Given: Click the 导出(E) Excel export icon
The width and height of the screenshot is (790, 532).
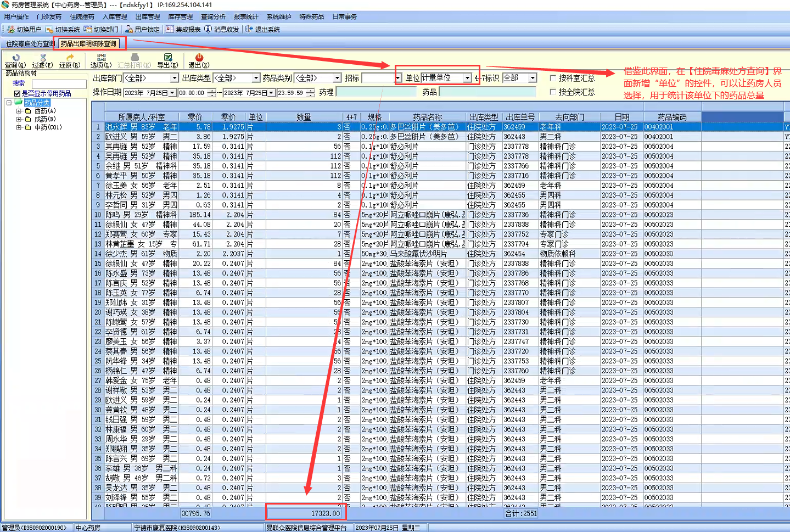Looking at the screenshot, I should click(x=168, y=58).
